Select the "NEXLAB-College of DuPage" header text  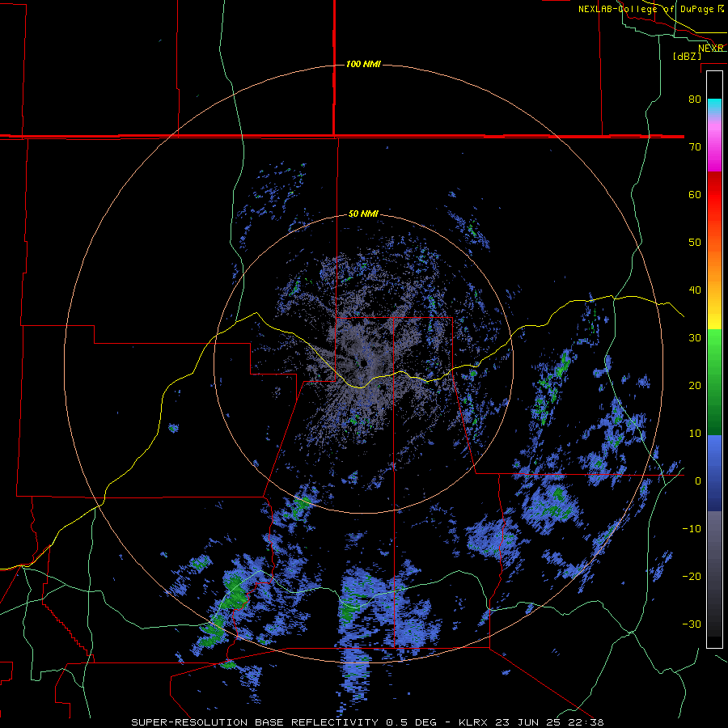coord(647,9)
